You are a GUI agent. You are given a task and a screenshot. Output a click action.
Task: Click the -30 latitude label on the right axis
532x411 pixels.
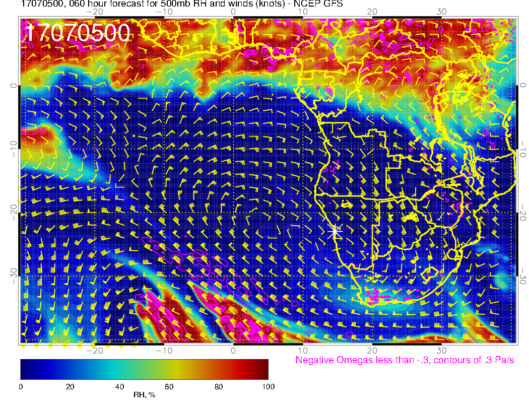523,277
